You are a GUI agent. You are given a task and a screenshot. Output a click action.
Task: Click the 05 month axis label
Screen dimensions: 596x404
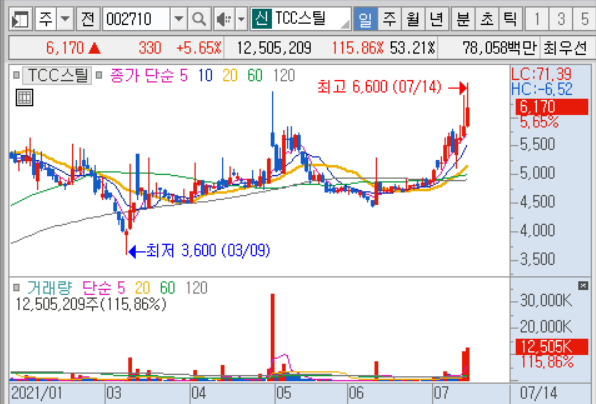coord(284,393)
